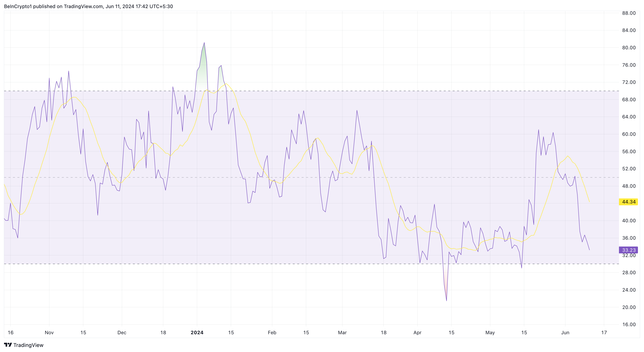Click the 17 date label at axis end
The image size is (644, 352).
(604, 332)
